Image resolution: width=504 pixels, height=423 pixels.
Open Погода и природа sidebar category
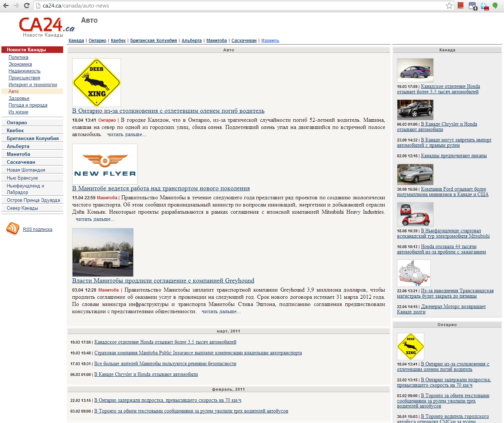tap(28, 105)
